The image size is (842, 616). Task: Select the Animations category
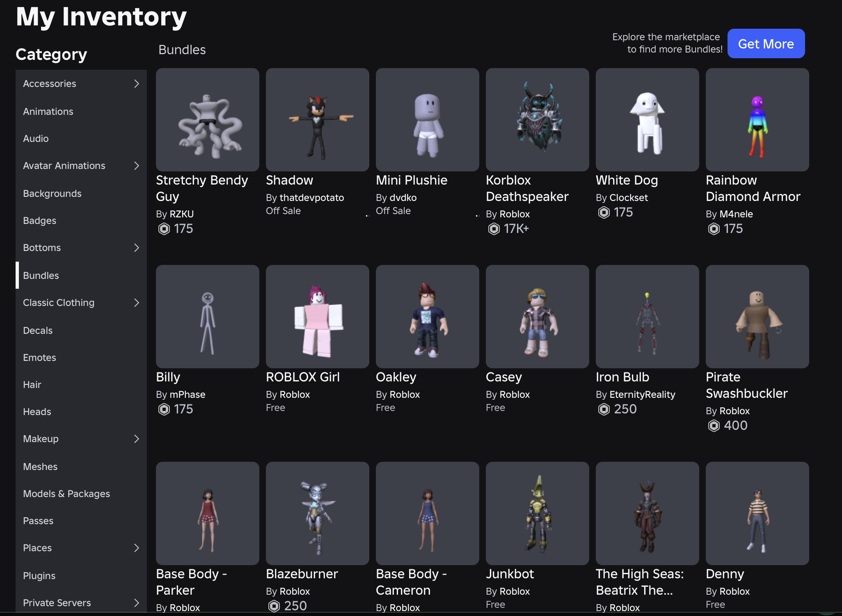tap(81, 112)
